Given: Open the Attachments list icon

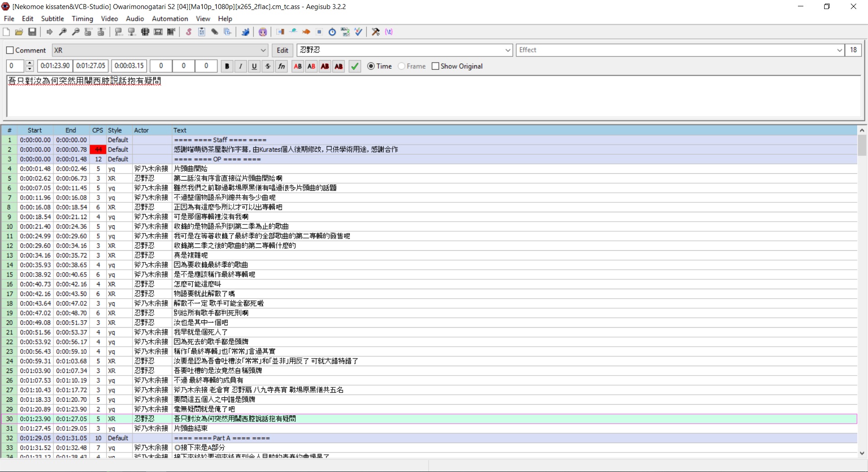Looking at the screenshot, I should tap(215, 32).
